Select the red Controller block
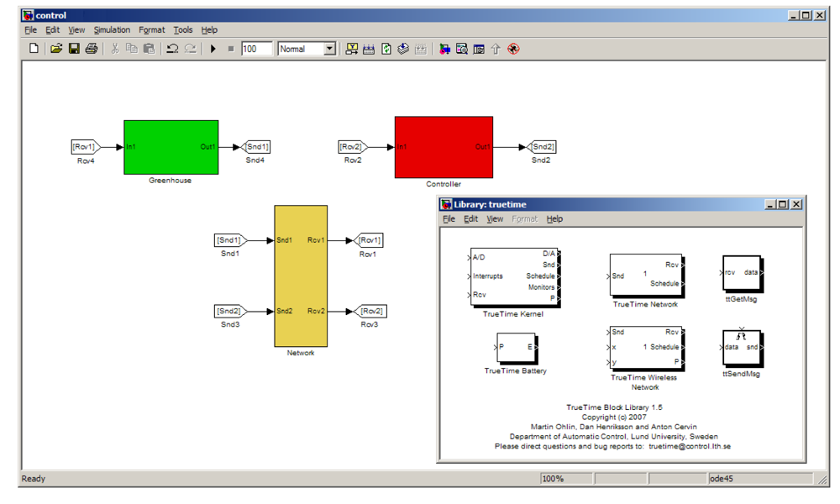 click(444, 147)
